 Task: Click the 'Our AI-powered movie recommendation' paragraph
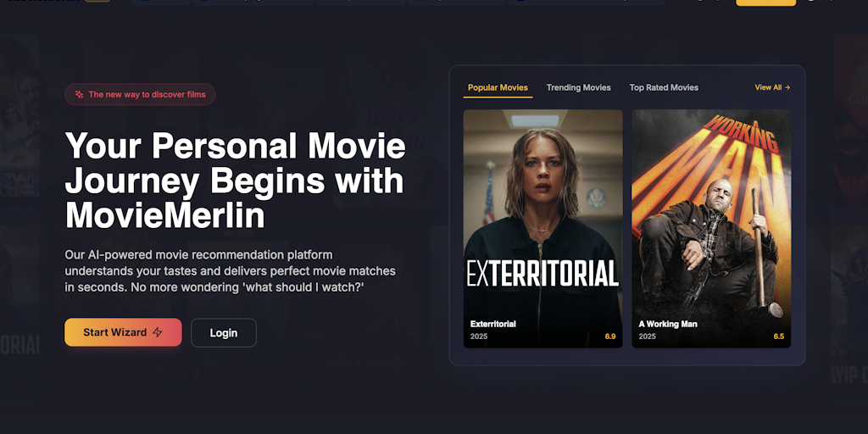pyautogui.click(x=231, y=271)
